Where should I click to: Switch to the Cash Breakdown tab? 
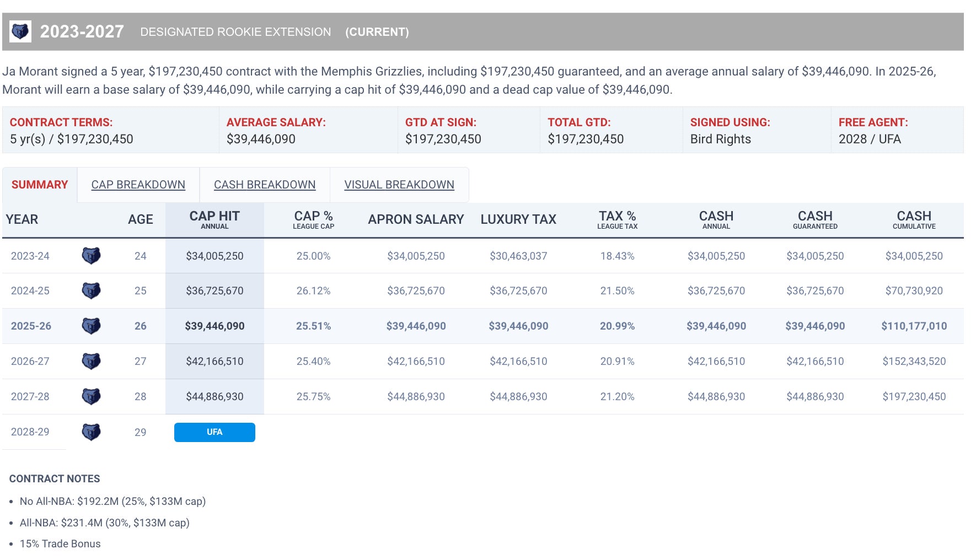point(265,185)
